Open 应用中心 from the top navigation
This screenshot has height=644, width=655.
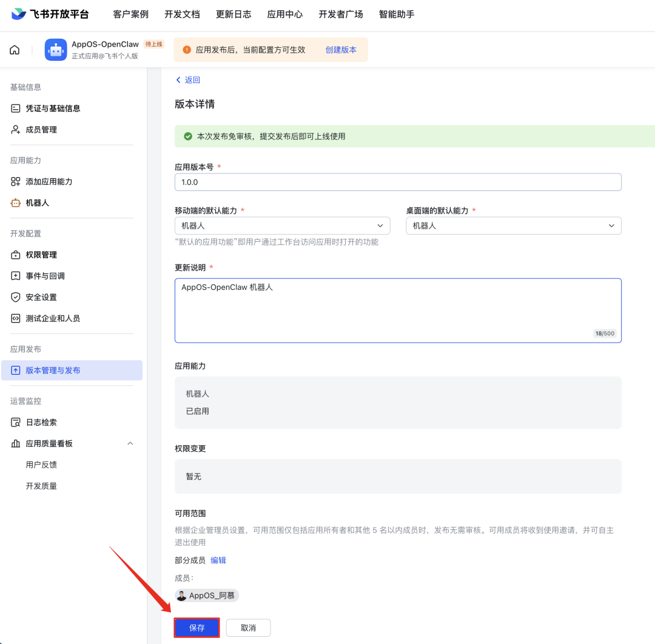[x=284, y=14]
